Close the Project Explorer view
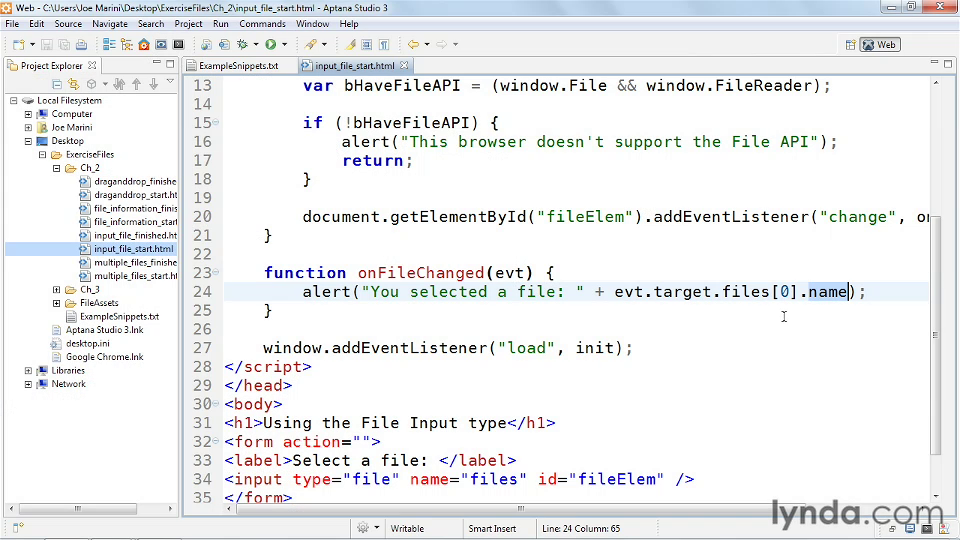 (92, 65)
